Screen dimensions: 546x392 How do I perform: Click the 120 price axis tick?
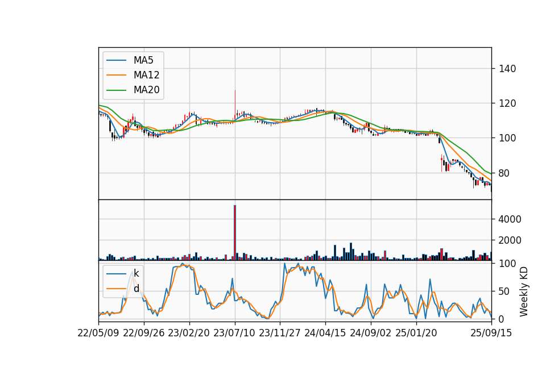tap(507, 103)
